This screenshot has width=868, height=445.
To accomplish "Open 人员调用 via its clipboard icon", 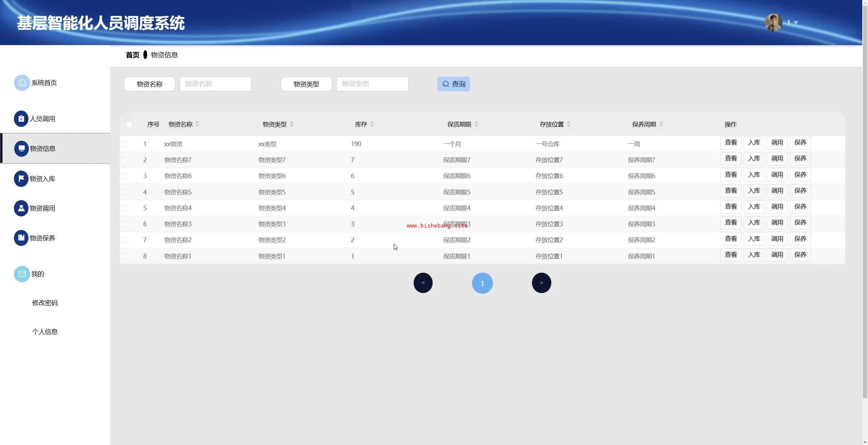I will pyautogui.click(x=21, y=119).
